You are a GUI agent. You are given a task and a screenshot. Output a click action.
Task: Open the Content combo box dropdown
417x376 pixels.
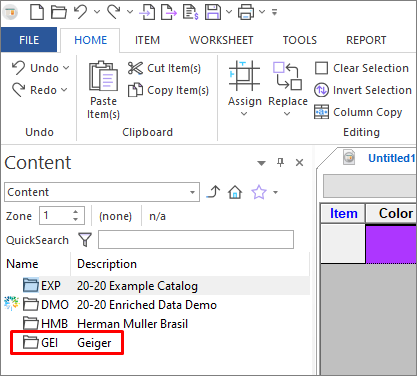tap(192, 192)
